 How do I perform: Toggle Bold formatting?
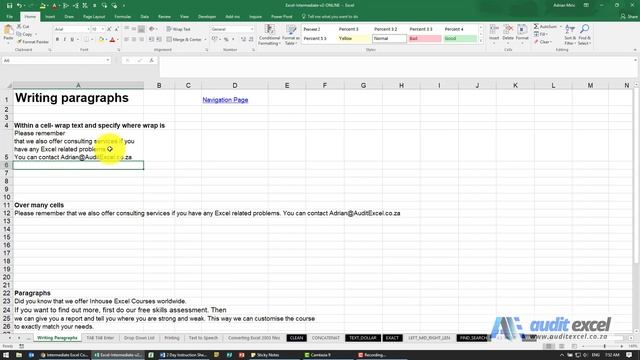pos(57,40)
